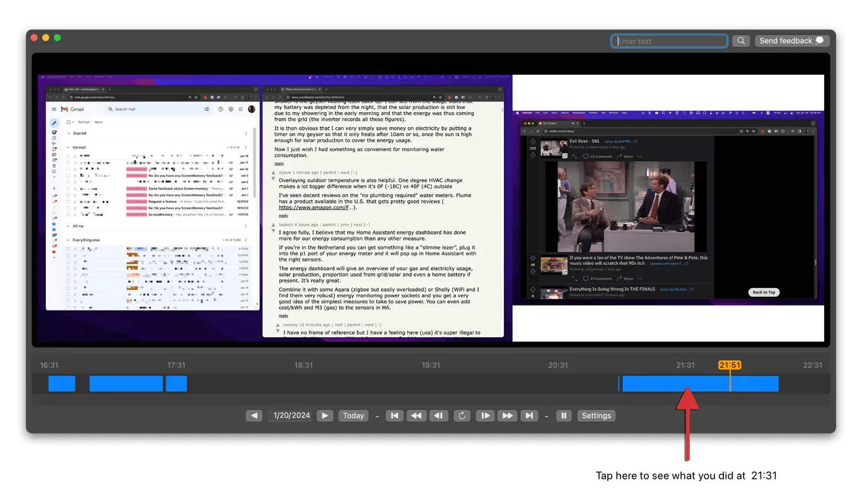Click the circular reload arrow button
This screenshot has height=504, width=862.
[x=462, y=416]
